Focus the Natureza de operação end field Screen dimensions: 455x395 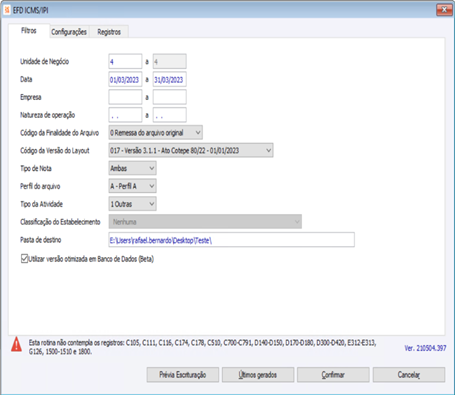tap(170, 115)
